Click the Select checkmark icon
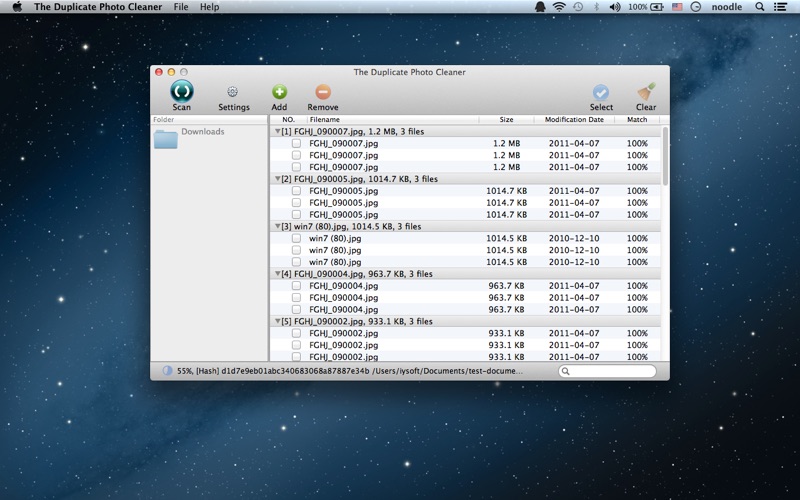 click(601, 92)
